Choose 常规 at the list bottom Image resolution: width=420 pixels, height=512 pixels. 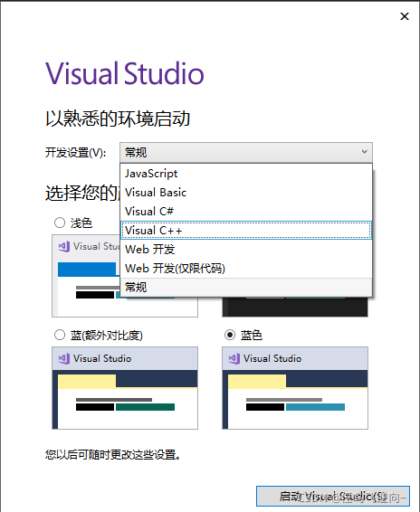246,288
